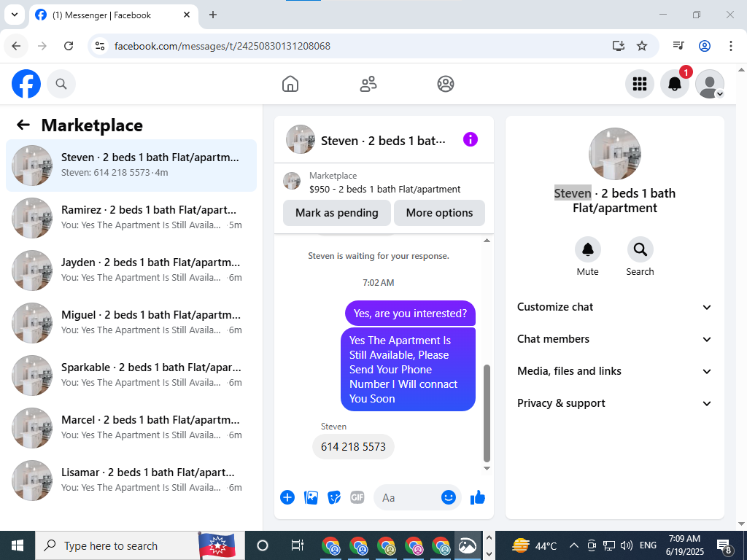Close the Messenger browser tab
The image size is (747, 560).
point(187,15)
